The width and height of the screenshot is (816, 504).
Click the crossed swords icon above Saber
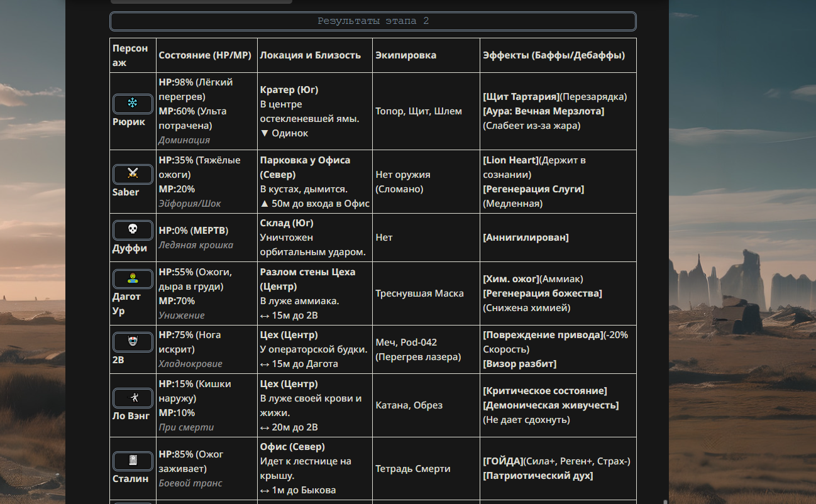click(133, 174)
